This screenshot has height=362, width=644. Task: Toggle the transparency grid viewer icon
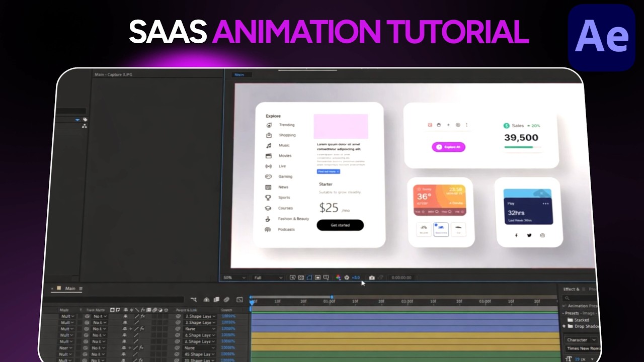tap(301, 278)
